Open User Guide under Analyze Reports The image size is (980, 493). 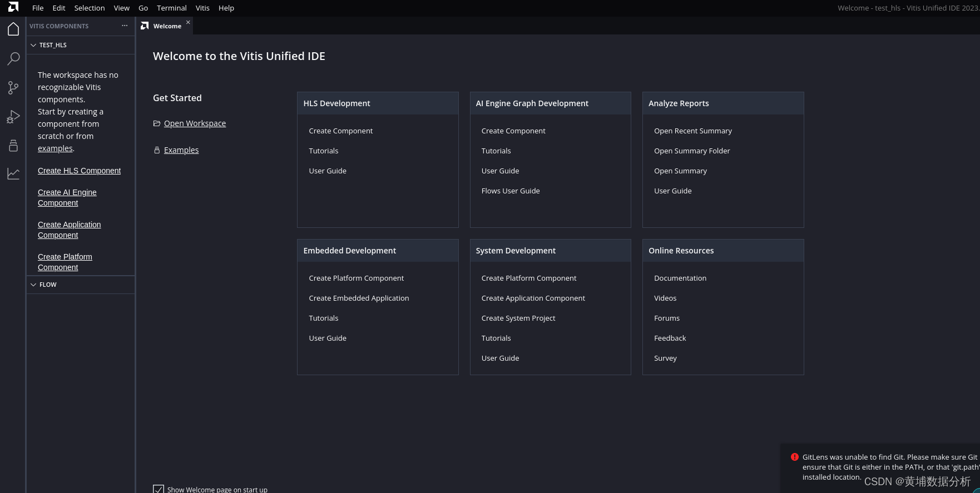click(x=673, y=191)
